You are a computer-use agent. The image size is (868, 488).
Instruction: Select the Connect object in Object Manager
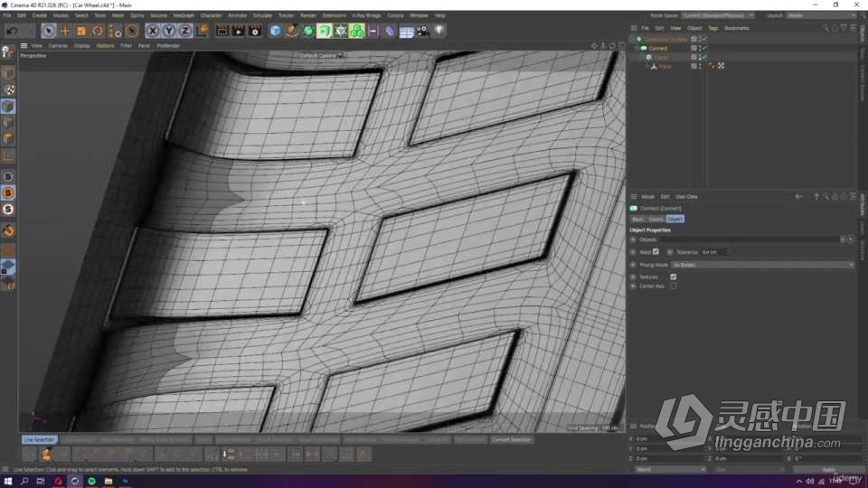click(x=658, y=48)
